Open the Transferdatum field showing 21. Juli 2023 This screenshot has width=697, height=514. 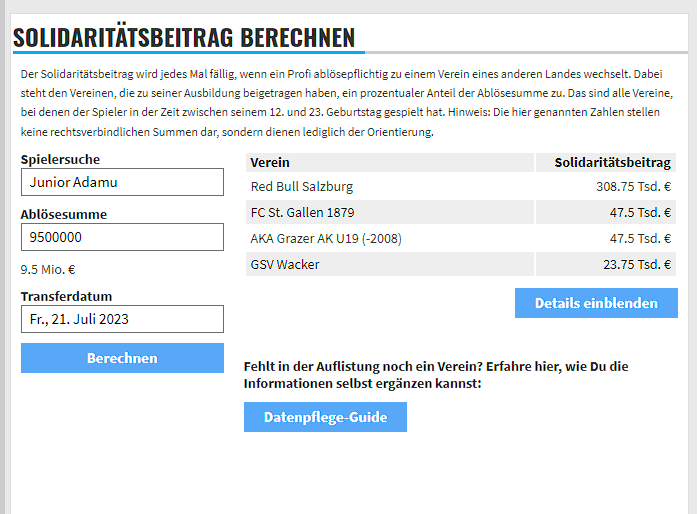point(122,319)
